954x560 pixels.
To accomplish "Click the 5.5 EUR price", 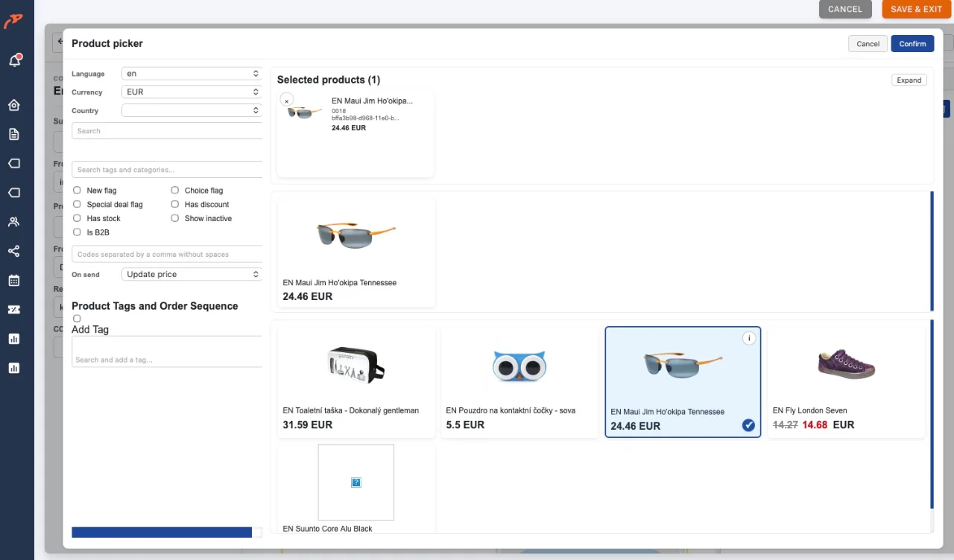I will [x=465, y=425].
